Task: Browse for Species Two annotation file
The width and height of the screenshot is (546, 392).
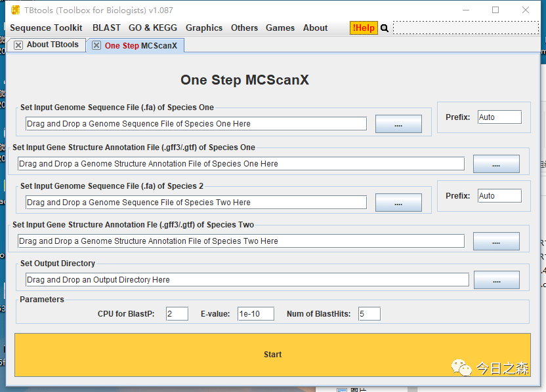Action: (496, 241)
